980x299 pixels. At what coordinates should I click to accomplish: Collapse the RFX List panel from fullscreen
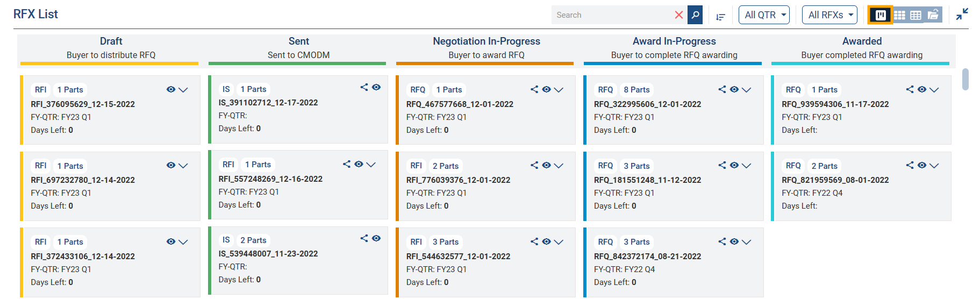962,15
